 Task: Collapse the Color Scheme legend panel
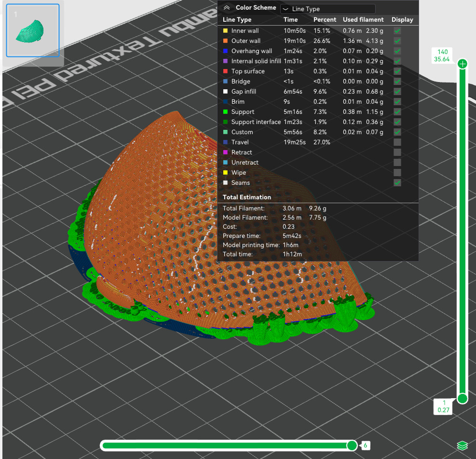(227, 8)
